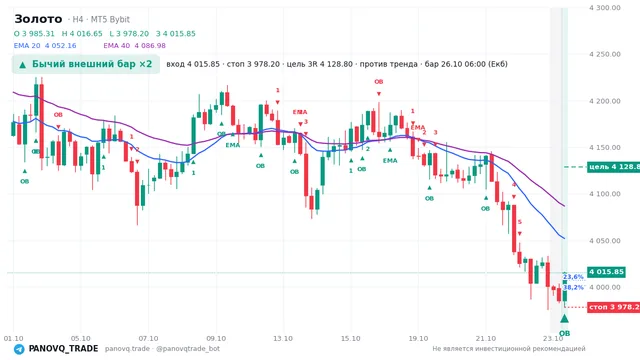Click the 'H4 · MT5 Bybit' subtitle
640x360 pixels.
coord(101,19)
